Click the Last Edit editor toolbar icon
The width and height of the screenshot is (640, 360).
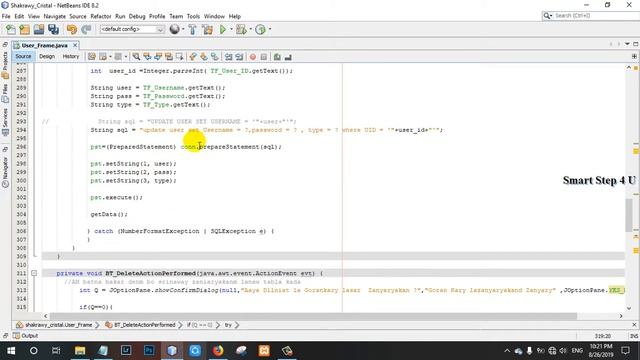coord(92,57)
